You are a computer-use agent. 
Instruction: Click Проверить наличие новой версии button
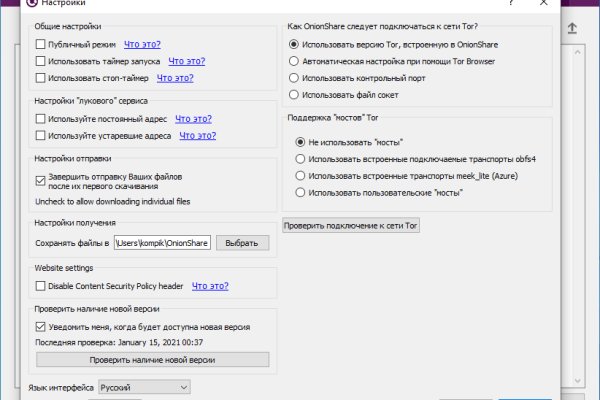(x=153, y=360)
